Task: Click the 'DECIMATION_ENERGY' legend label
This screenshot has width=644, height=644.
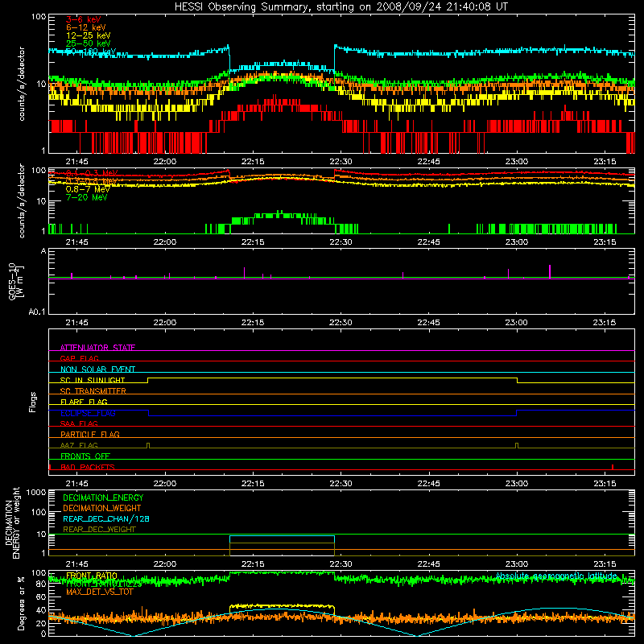Action: [103, 497]
